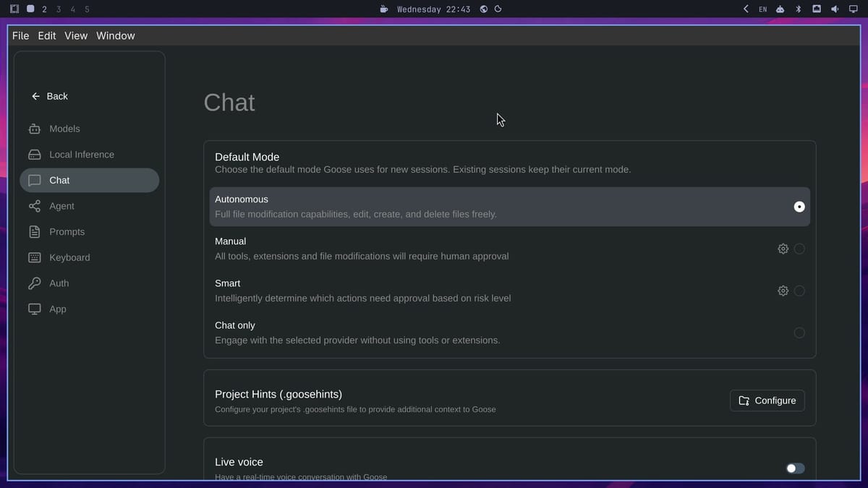
Task: Open the Smart mode gear settings
Action: coord(783,291)
